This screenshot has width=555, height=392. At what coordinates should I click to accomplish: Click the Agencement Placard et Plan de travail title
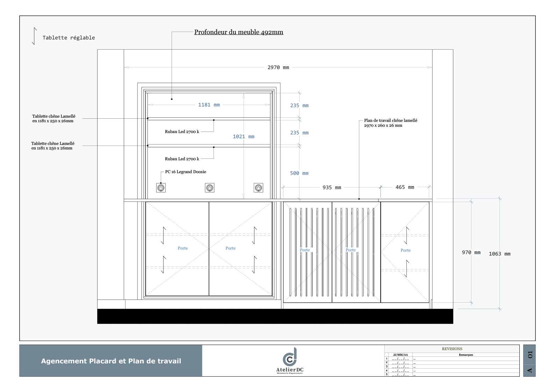tap(111, 361)
